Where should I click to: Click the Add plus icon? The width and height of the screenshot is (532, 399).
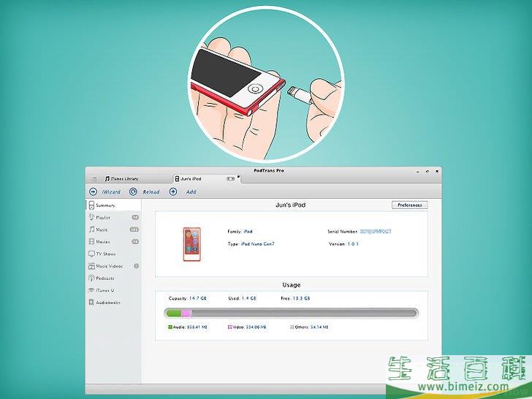pyautogui.click(x=173, y=191)
